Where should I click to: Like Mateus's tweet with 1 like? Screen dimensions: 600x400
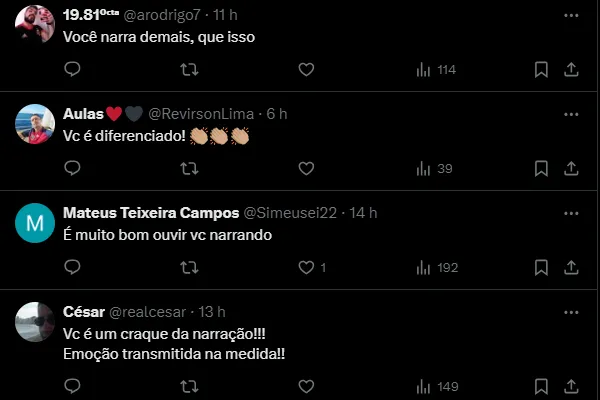pyautogui.click(x=308, y=267)
